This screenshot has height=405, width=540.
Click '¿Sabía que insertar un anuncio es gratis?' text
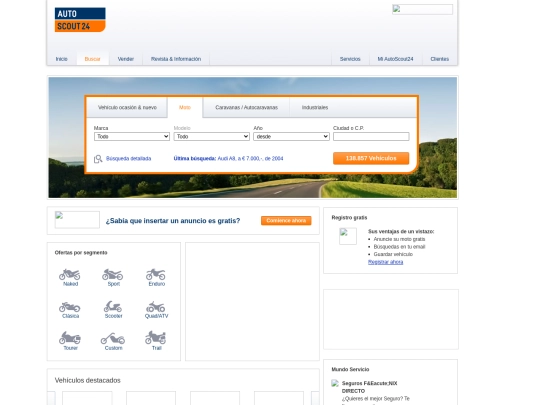pos(173,221)
